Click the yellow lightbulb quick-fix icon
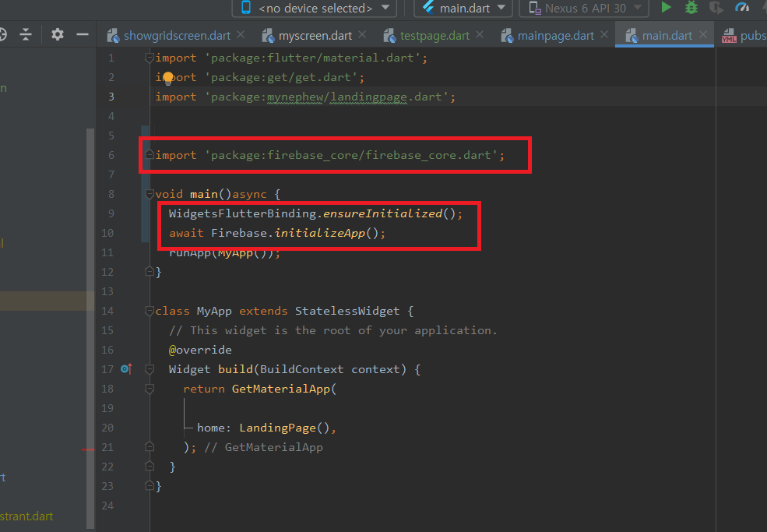Screen dimensions: 767x532 167,79
